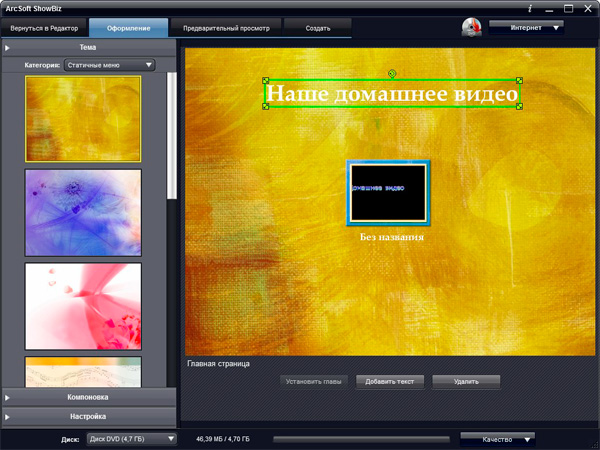Click the top-left resize handle of title box
The height and width of the screenshot is (450, 600).
coord(266,80)
